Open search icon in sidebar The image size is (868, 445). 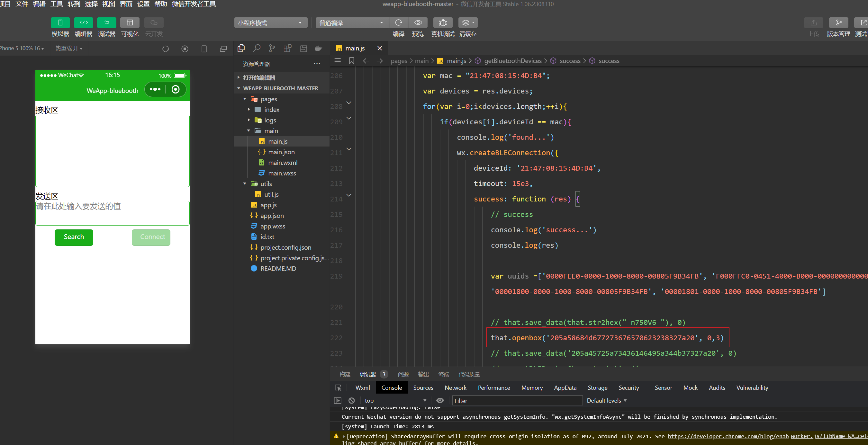click(257, 49)
